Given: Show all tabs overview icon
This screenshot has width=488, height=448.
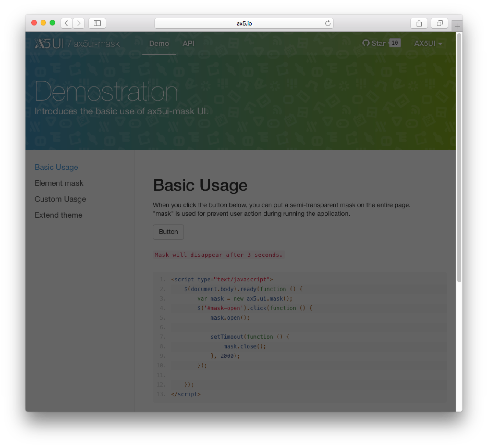Looking at the screenshot, I should coord(440,23).
